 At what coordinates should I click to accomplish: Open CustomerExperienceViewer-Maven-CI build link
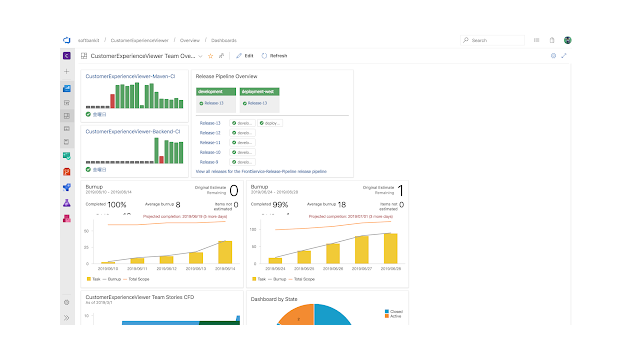pos(130,76)
